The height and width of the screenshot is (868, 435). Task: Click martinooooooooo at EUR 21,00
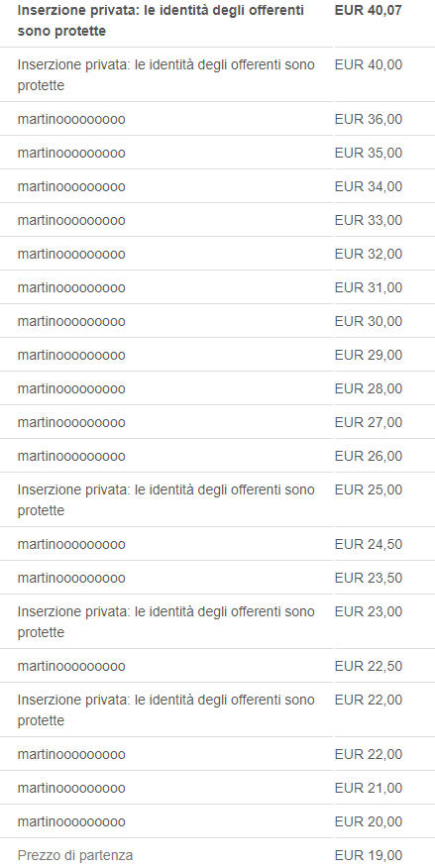[x=70, y=788]
